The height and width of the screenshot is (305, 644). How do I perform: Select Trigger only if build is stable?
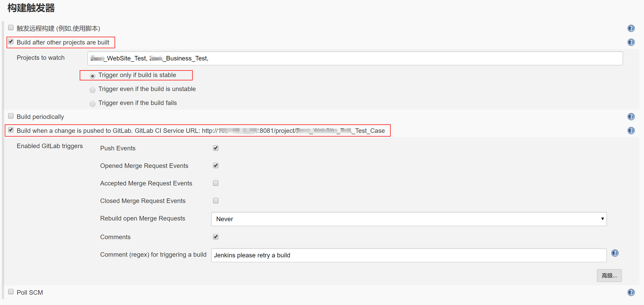tap(92, 76)
